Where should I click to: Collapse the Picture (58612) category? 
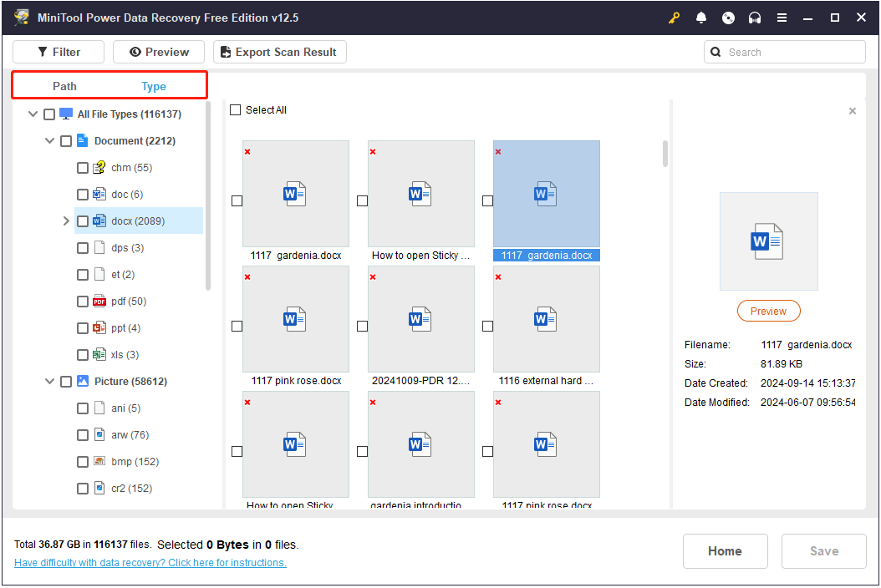point(49,381)
